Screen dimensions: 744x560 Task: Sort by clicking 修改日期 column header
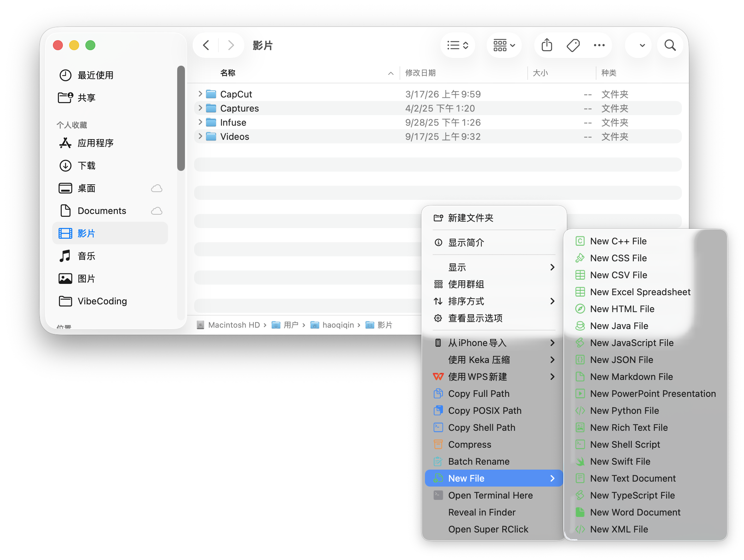point(420,73)
